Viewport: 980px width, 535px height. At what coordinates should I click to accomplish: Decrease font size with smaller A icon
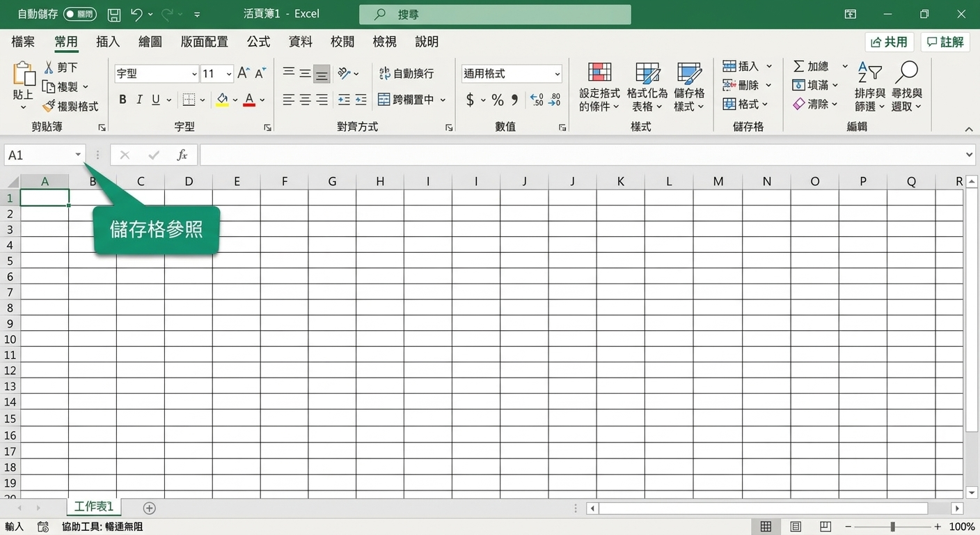tap(260, 73)
